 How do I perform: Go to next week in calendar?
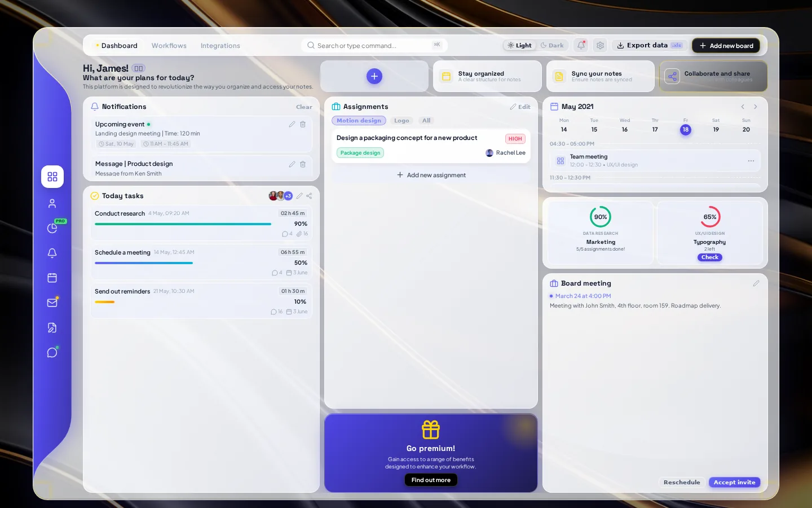click(756, 107)
